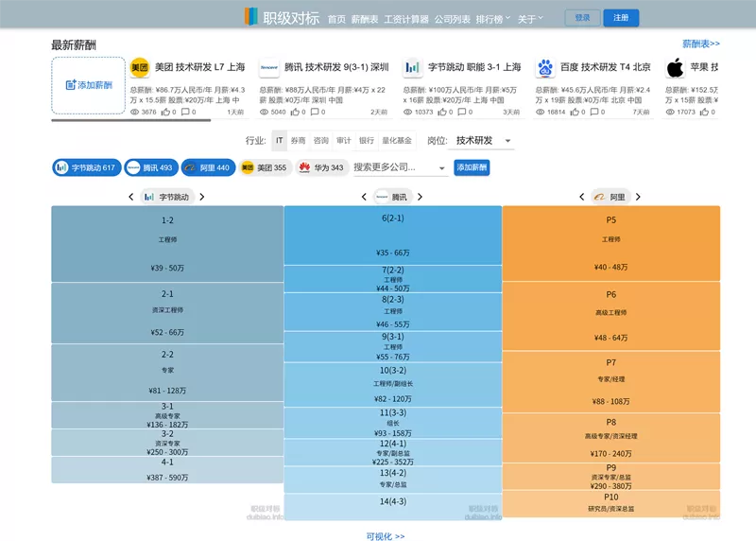
Task: Select 银行 industry filter
Action: pos(367,140)
